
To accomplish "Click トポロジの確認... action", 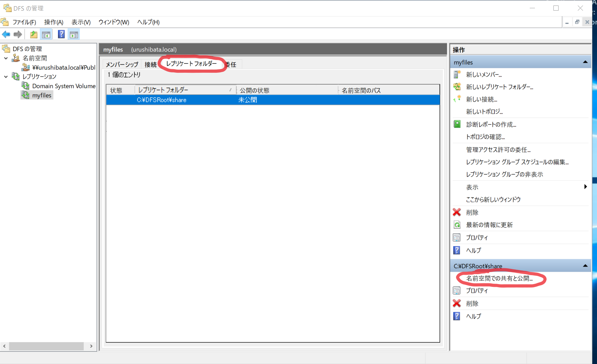I will click(485, 137).
